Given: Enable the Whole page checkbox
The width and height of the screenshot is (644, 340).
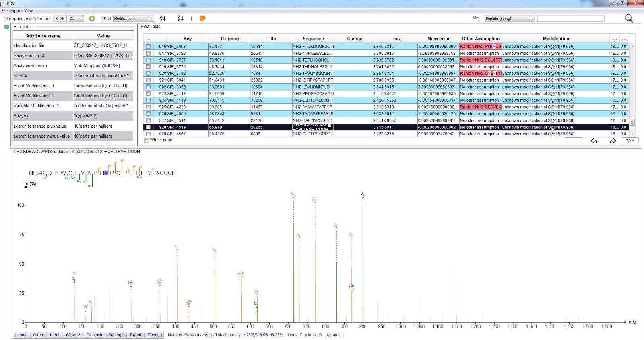Looking at the screenshot, I should coord(147,140).
